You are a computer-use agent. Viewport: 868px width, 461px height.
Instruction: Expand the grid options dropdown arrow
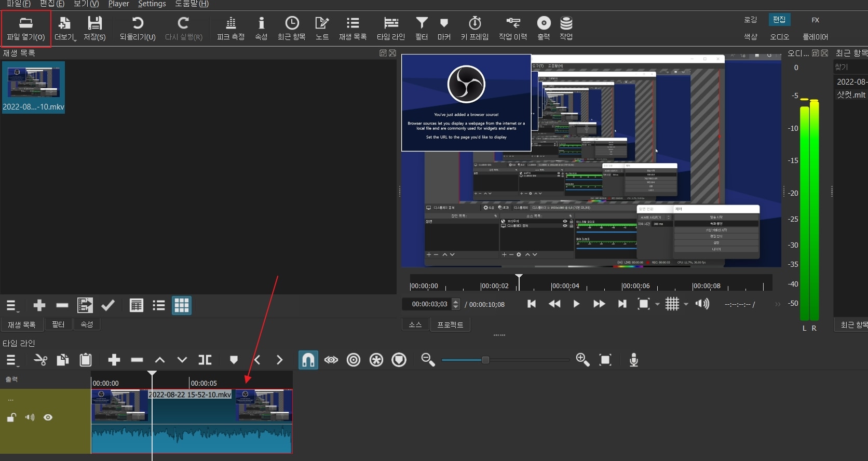pyautogui.click(x=686, y=304)
